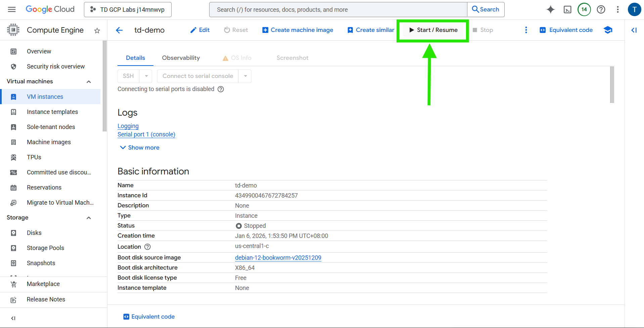The height and width of the screenshot is (328, 644).
Task: Toggle the right side panel collapse icon
Action: click(x=634, y=30)
